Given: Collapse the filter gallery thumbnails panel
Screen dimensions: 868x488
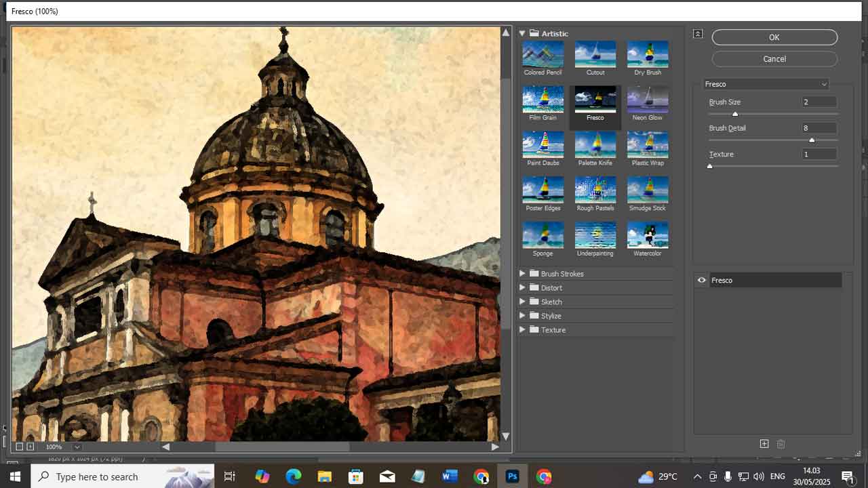Looking at the screenshot, I should tap(698, 34).
